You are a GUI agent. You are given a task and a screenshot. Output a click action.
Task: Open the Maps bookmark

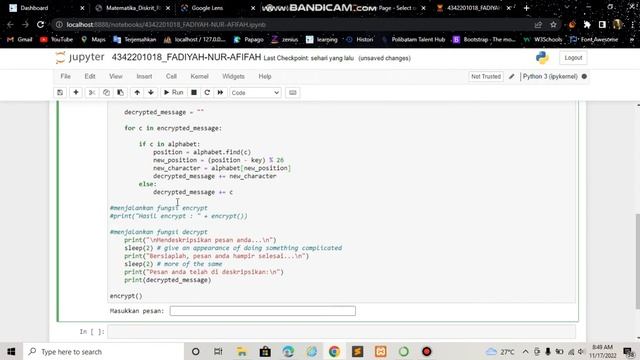point(93,40)
